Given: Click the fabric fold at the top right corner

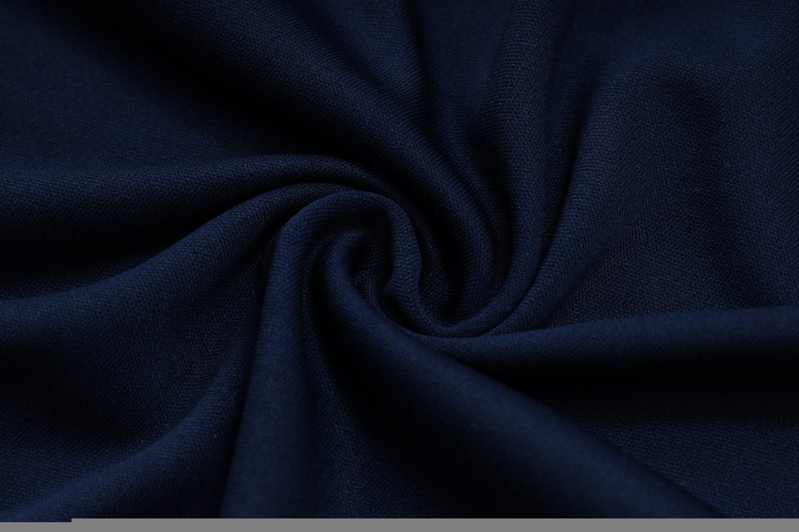Looking at the screenshot, I should (x=724, y=50).
